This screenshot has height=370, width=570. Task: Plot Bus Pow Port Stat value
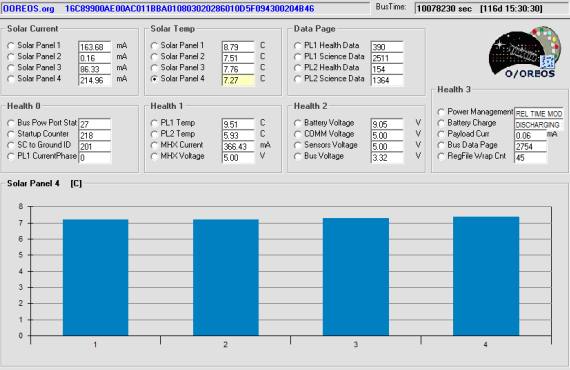11,123
